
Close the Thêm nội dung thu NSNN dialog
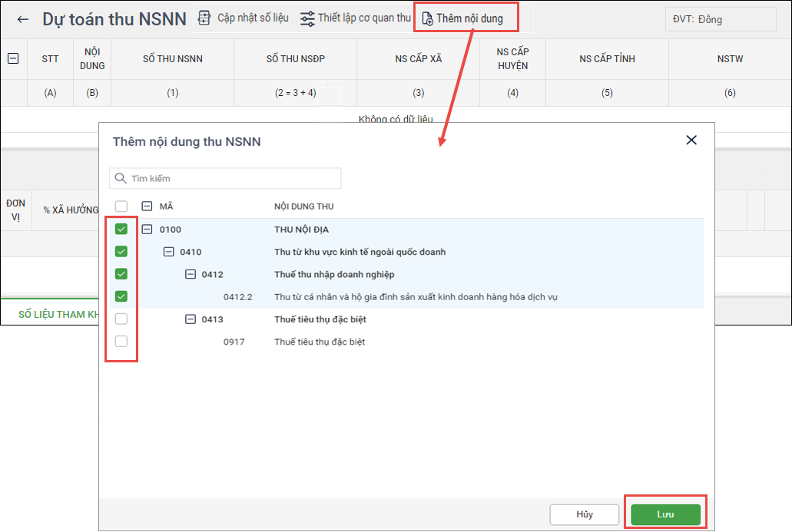click(691, 140)
